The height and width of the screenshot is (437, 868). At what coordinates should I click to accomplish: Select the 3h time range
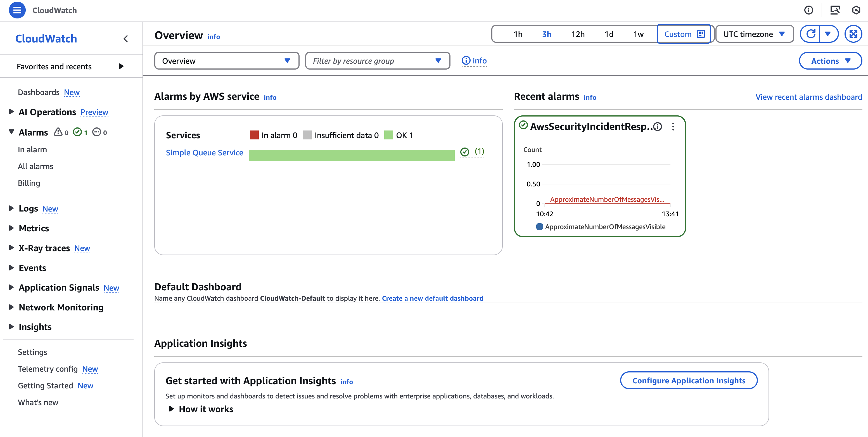click(547, 34)
